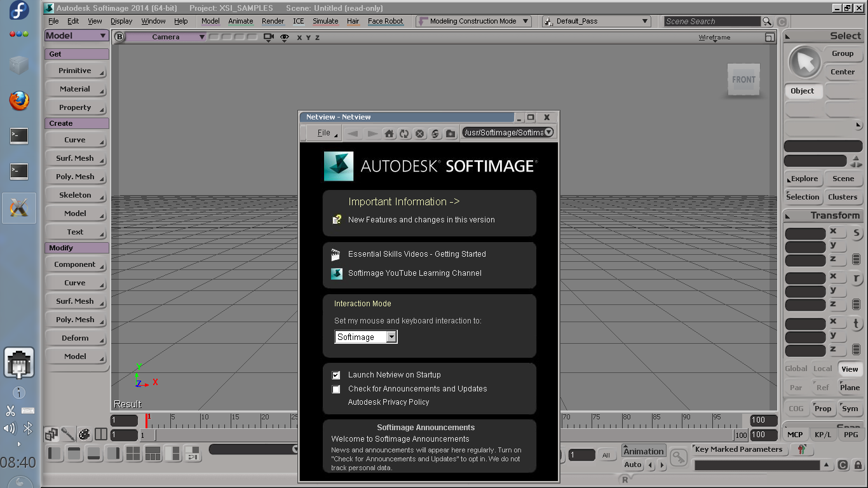This screenshot has width=868, height=488.
Task: Click the timeline end frame field
Action: 763,420
